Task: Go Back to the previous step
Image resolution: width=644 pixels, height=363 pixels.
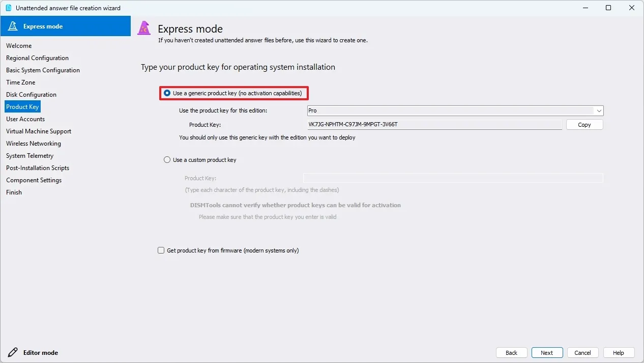Action: click(511, 353)
